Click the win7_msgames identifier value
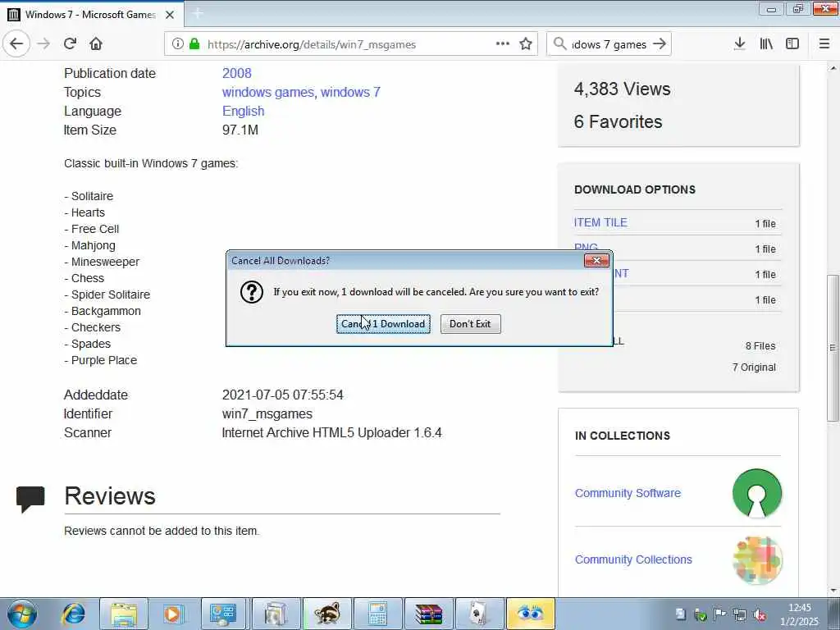 tap(267, 414)
